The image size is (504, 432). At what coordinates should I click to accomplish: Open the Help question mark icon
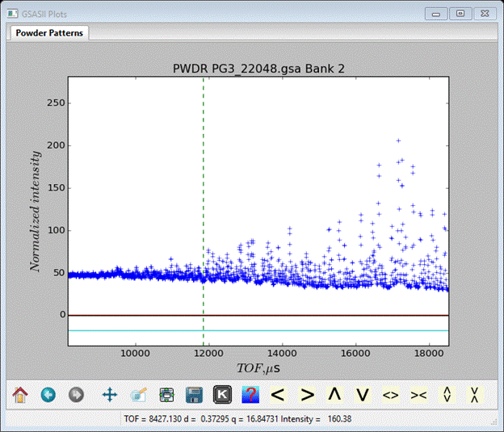tap(250, 395)
